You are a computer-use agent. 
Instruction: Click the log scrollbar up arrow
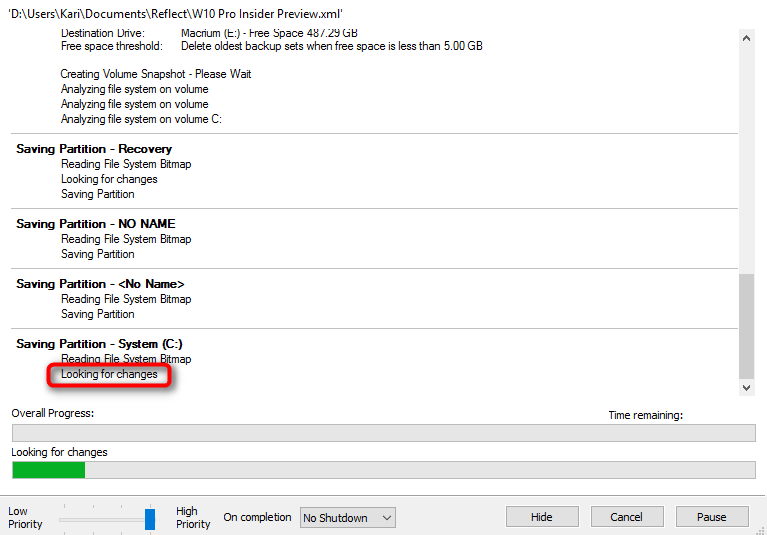746,38
